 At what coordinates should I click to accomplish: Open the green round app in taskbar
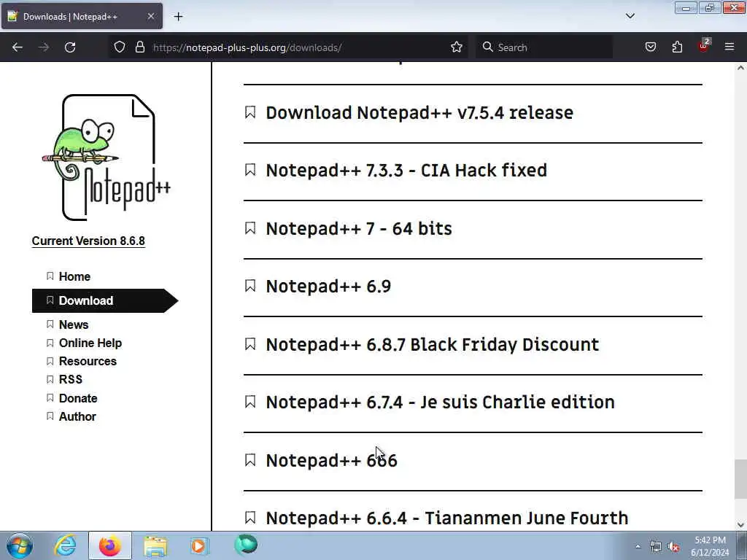(246, 545)
